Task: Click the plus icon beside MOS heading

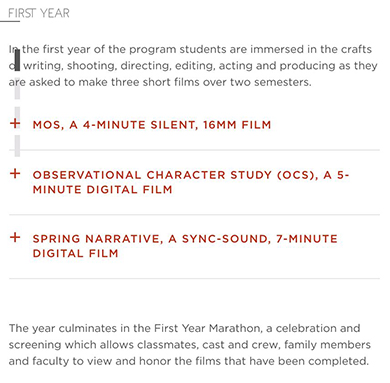Action: pyautogui.click(x=15, y=123)
